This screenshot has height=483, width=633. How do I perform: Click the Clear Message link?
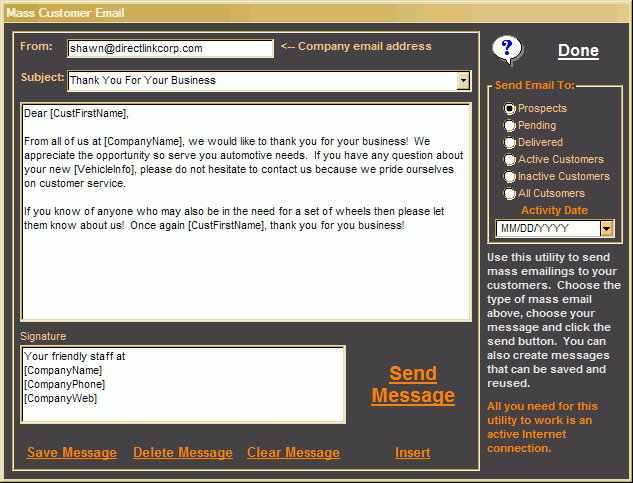(293, 452)
